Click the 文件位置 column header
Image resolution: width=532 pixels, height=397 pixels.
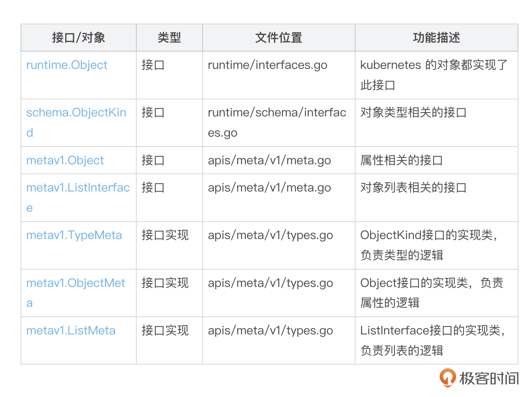tap(279, 38)
